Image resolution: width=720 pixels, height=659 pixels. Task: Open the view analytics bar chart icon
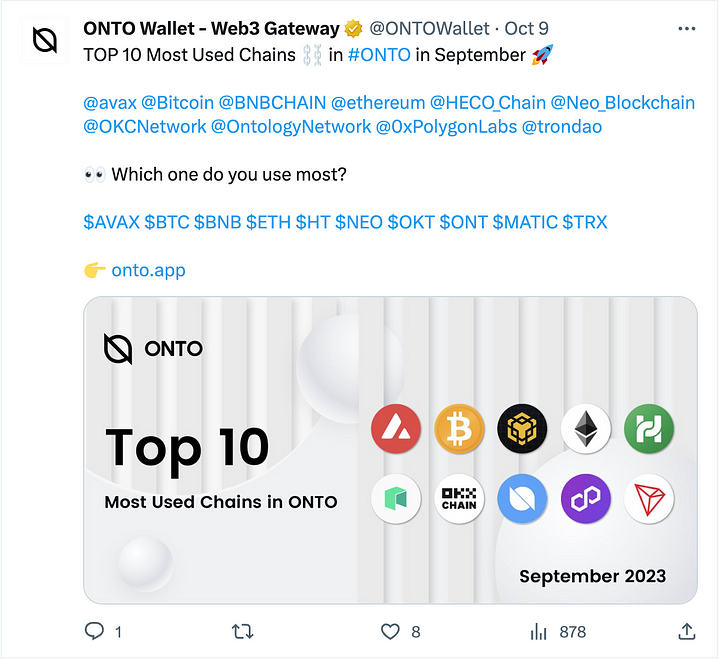[538, 632]
